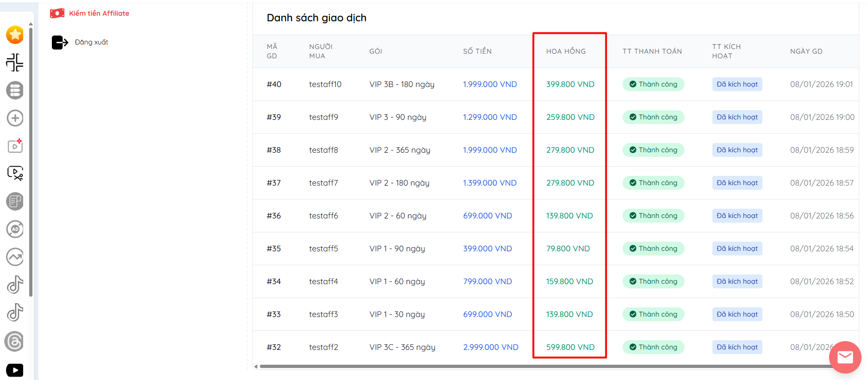Click the collapse arrows sidebar icon
868x380 pixels.
15,62
